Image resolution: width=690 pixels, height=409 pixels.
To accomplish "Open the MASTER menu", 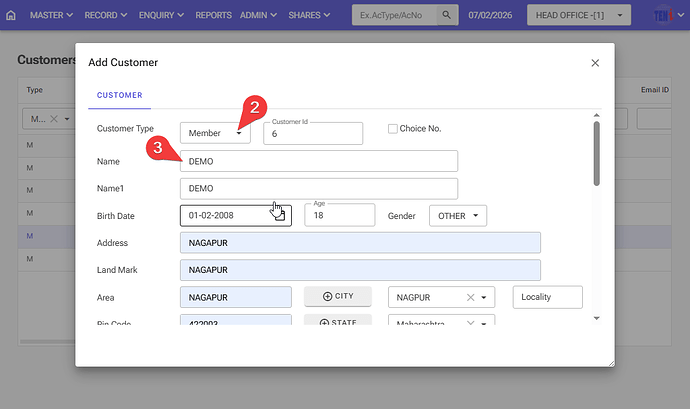I will [52, 16].
